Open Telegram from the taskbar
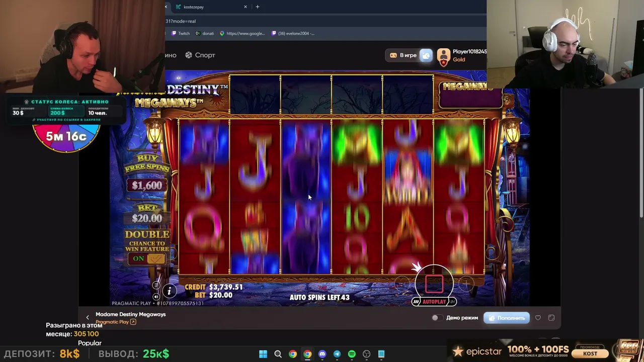 point(337,354)
